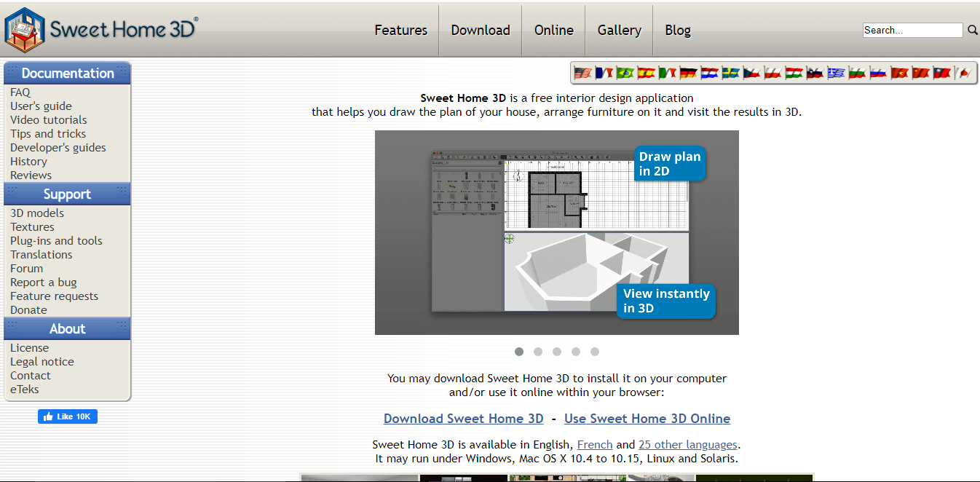Click the Sweet Home 3D logo
This screenshot has height=482, width=980.
100,30
